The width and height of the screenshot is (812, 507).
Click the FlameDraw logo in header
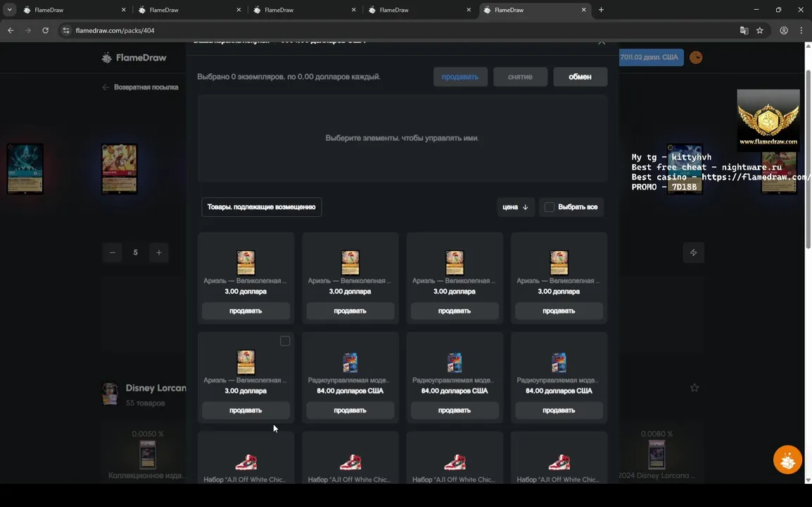[134, 58]
